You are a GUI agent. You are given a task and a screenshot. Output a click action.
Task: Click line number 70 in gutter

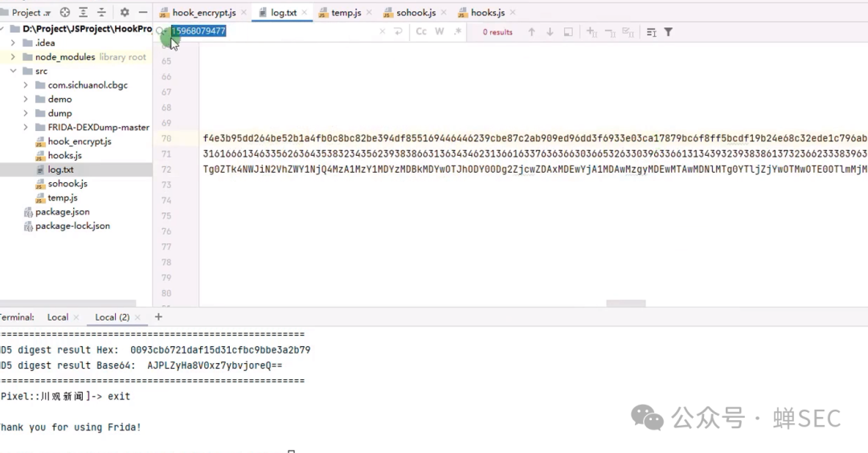tap(166, 138)
